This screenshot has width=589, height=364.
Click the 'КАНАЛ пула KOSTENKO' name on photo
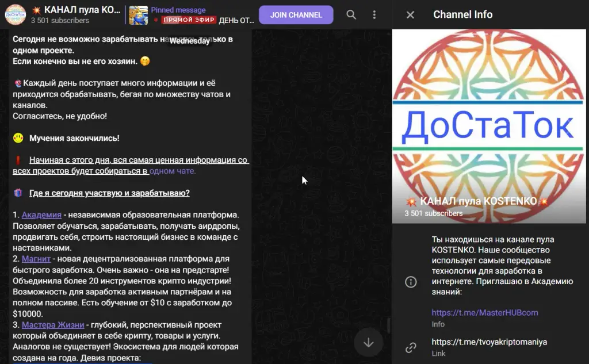pos(478,201)
